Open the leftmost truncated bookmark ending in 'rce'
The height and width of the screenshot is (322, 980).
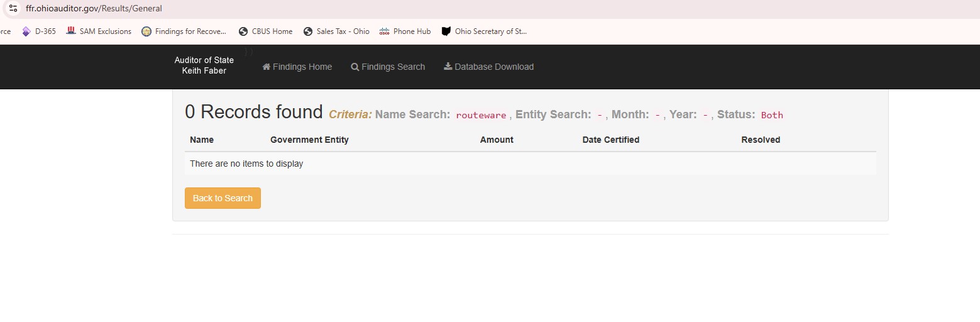click(5, 31)
